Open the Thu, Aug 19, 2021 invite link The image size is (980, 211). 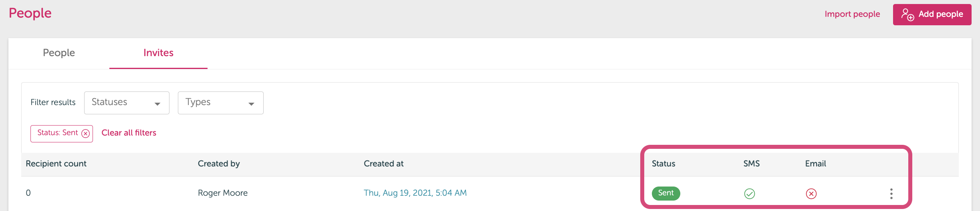(415, 193)
